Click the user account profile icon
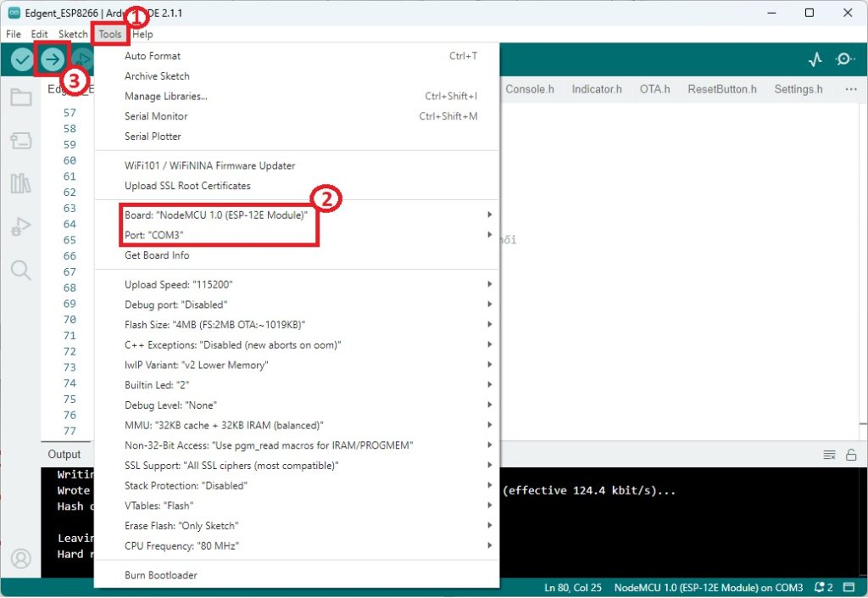 coord(21,558)
